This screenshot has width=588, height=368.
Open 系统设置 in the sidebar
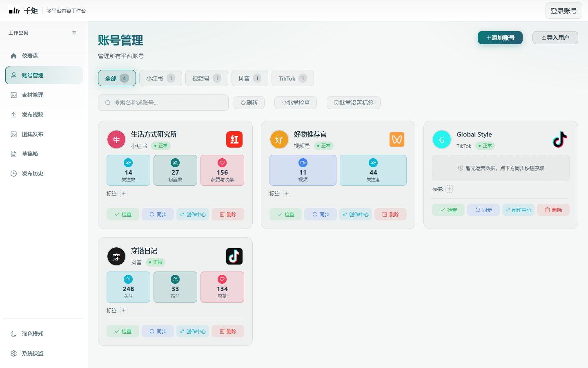coord(44,353)
